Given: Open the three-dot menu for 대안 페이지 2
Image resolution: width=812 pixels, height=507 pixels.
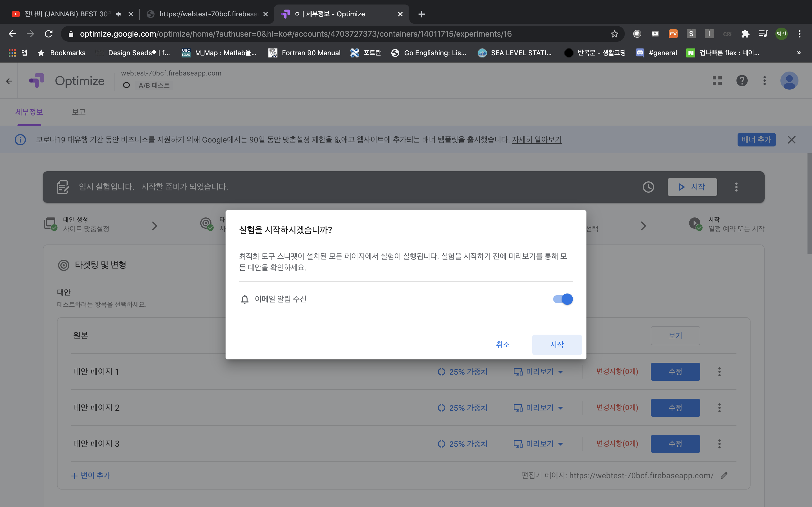Looking at the screenshot, I should [719, 408].
